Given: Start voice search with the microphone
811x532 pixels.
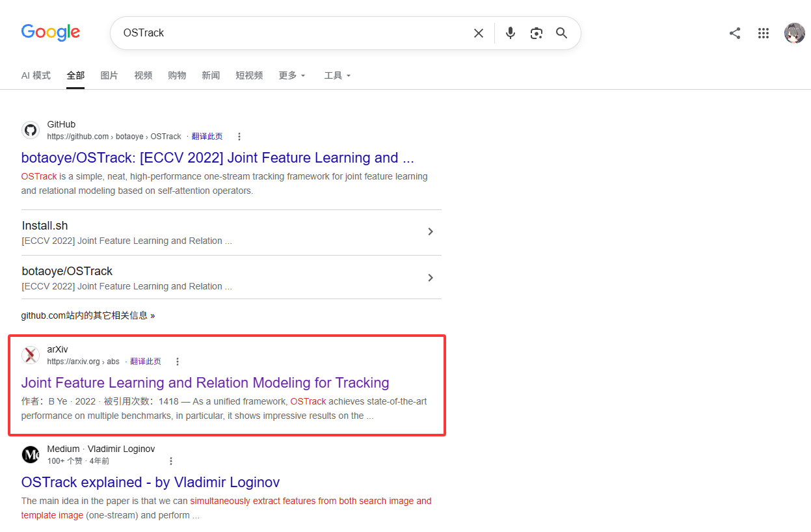Looking at the screenshot, I should point(511,33).
